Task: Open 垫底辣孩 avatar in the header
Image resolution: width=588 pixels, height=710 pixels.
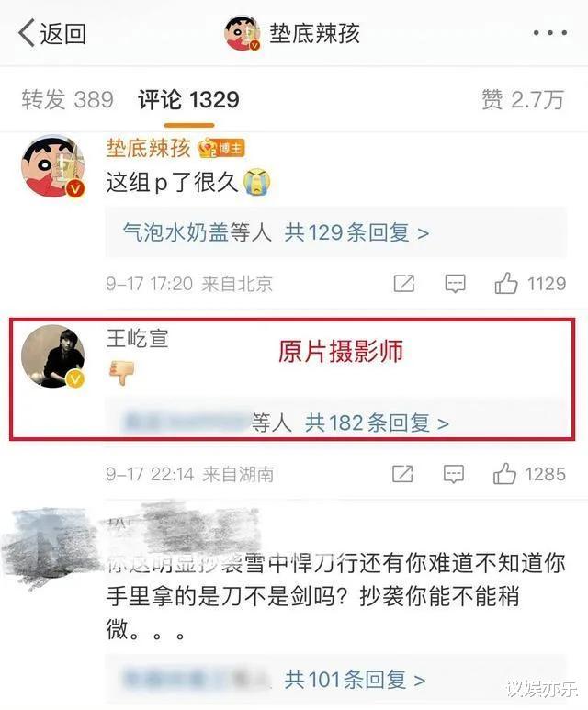Action: point(242,32)
